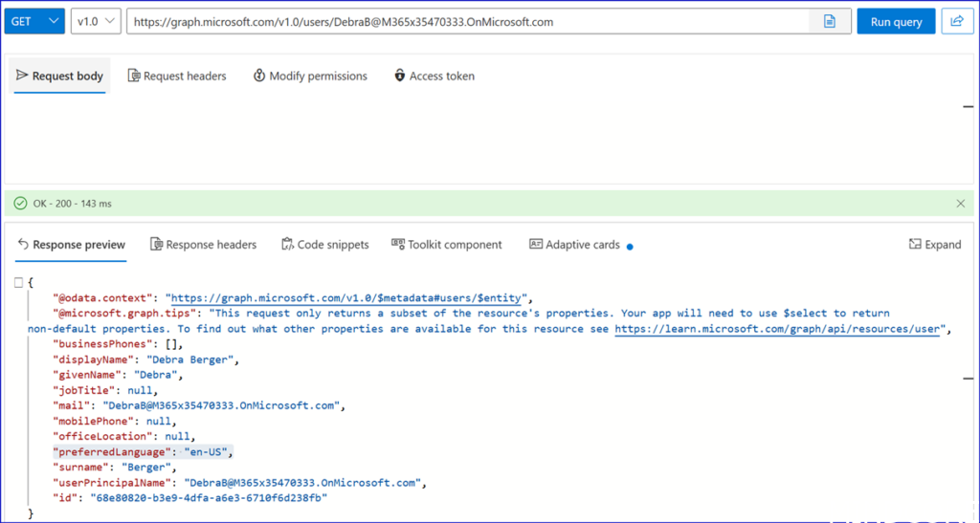This screenshot has height=523, width=980.
Task: Open the GET method dropdown
Action: (34, 21)
